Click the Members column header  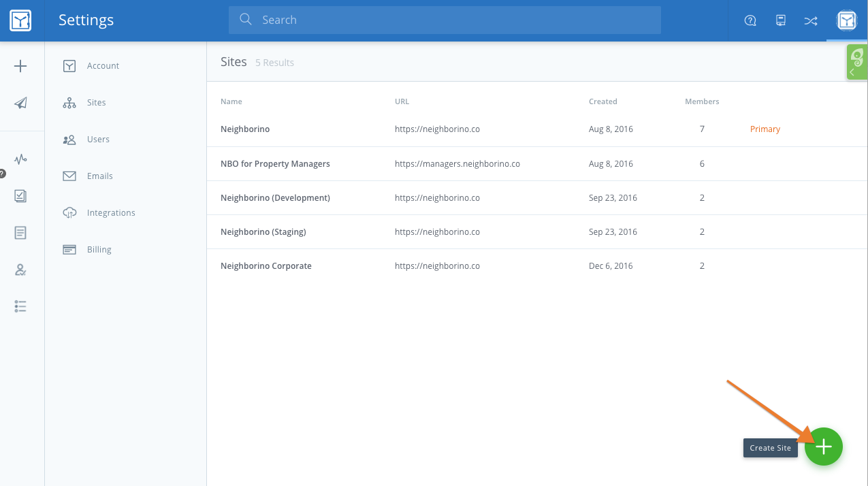702,101
